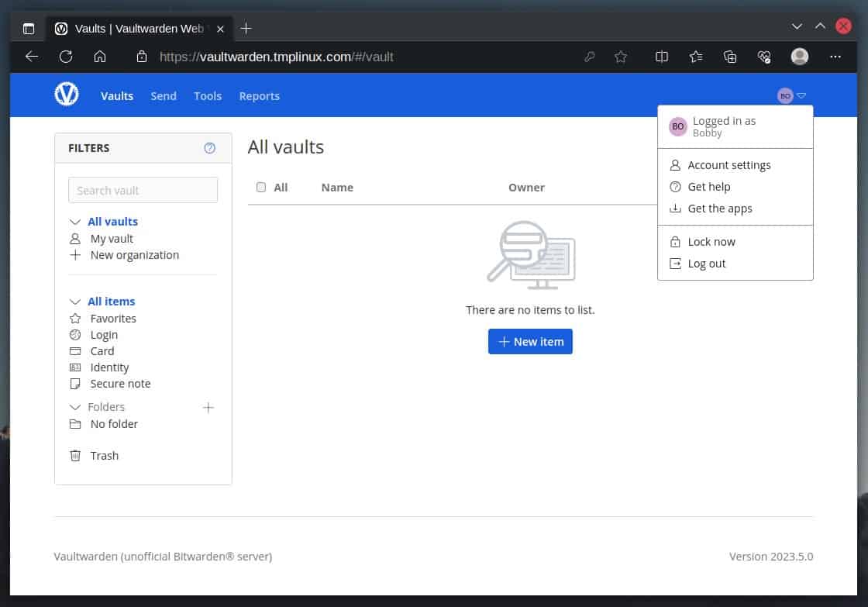The height and width of the screenshot is (607, 868).
Task: Click the Vaultwarden logo in the navbar
Action: click(x=67, y=94)
